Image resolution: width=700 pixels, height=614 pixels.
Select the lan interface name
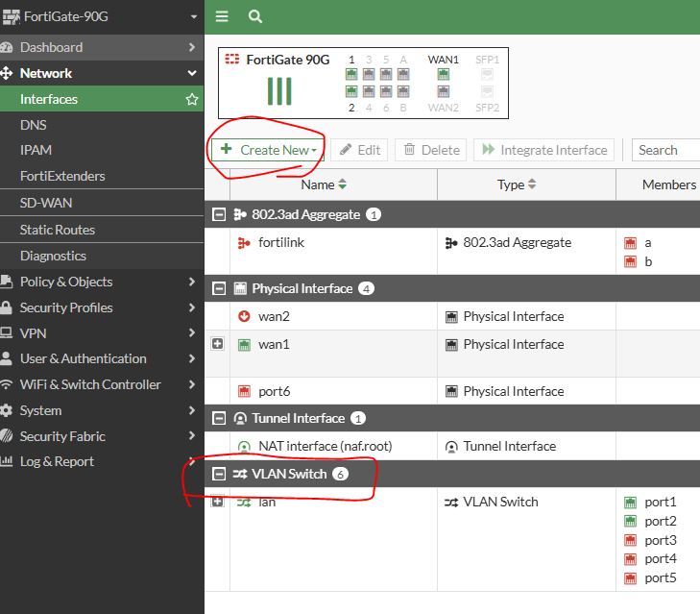point(267,503)
